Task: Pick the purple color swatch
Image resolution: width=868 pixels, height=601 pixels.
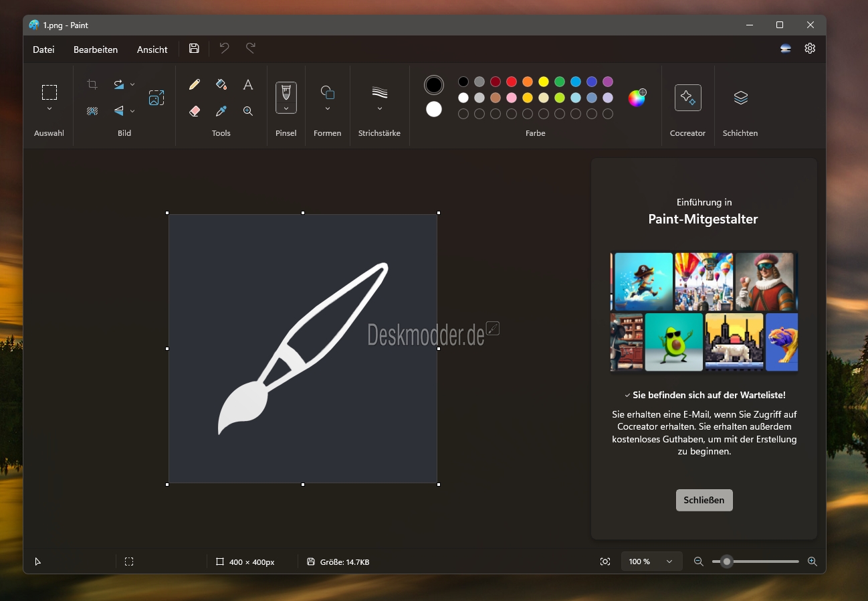Action: pos(608,82)
